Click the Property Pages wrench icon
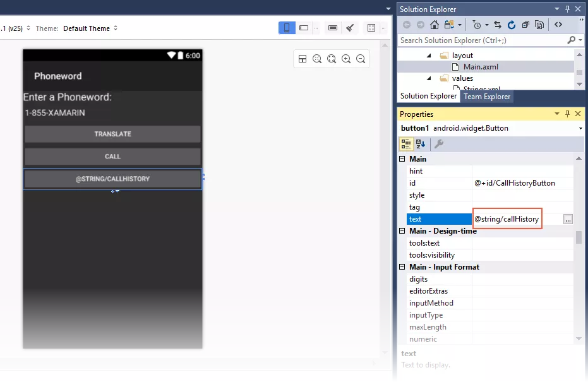588x382 pixels. pyautogui.click(x=439, y=143)
